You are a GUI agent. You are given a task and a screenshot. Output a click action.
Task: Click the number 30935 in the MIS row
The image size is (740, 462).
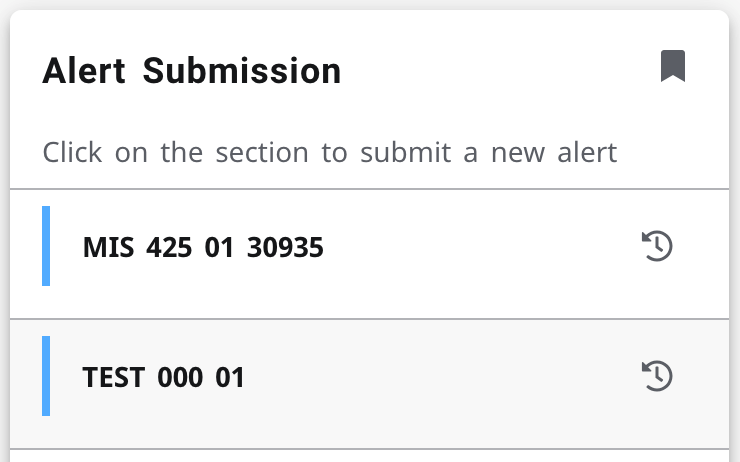coord(285,247)
